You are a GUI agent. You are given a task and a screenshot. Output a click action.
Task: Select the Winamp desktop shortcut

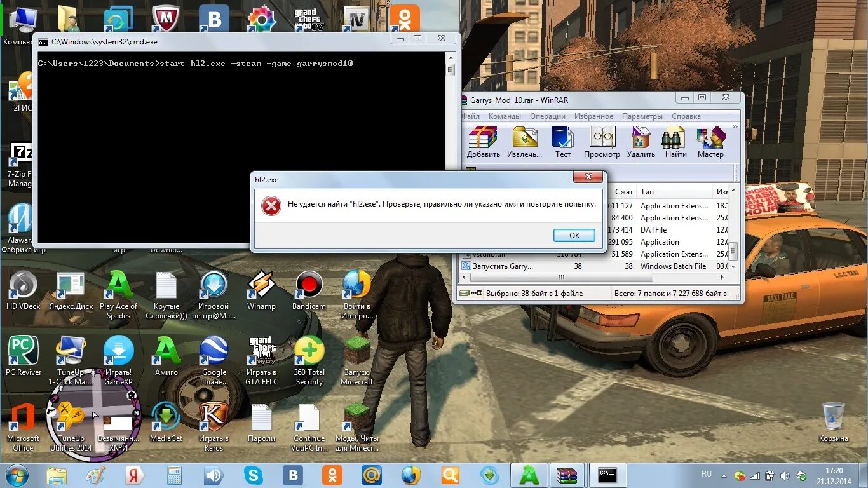click(x=261, y=291)
